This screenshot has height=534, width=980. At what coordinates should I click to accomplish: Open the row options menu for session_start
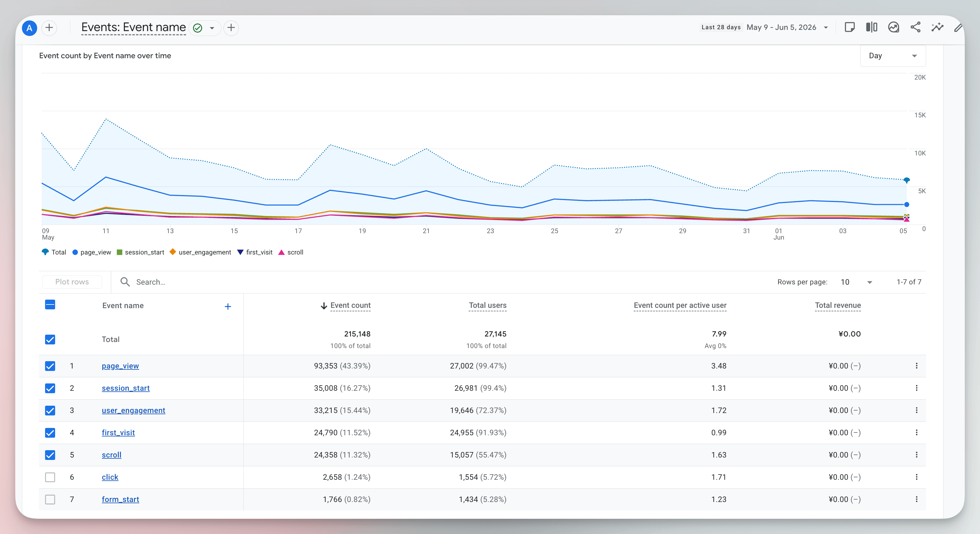tap(916, 388)
